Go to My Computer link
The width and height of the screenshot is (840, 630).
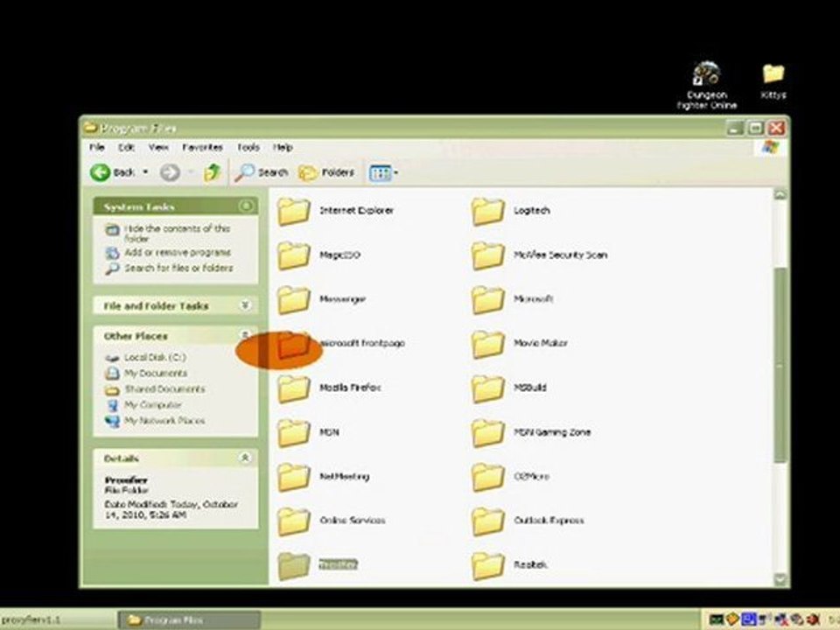pyautogui.click(x=152, y=405)
